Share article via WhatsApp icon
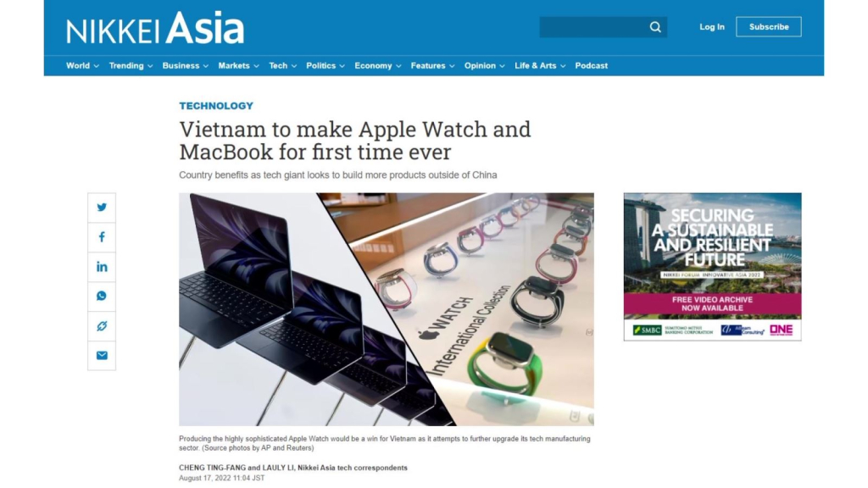The height and width of the screenshot is (488, 868). pos(102,296)
